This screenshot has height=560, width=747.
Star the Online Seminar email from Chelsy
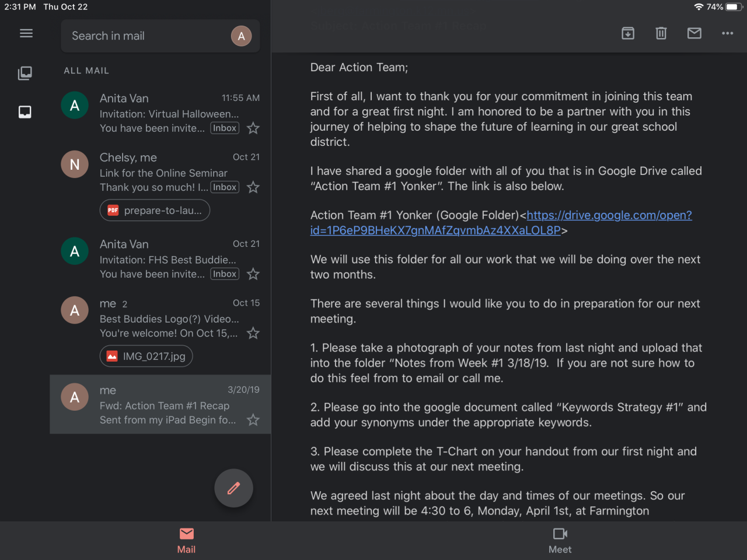[x=253, y=187]
